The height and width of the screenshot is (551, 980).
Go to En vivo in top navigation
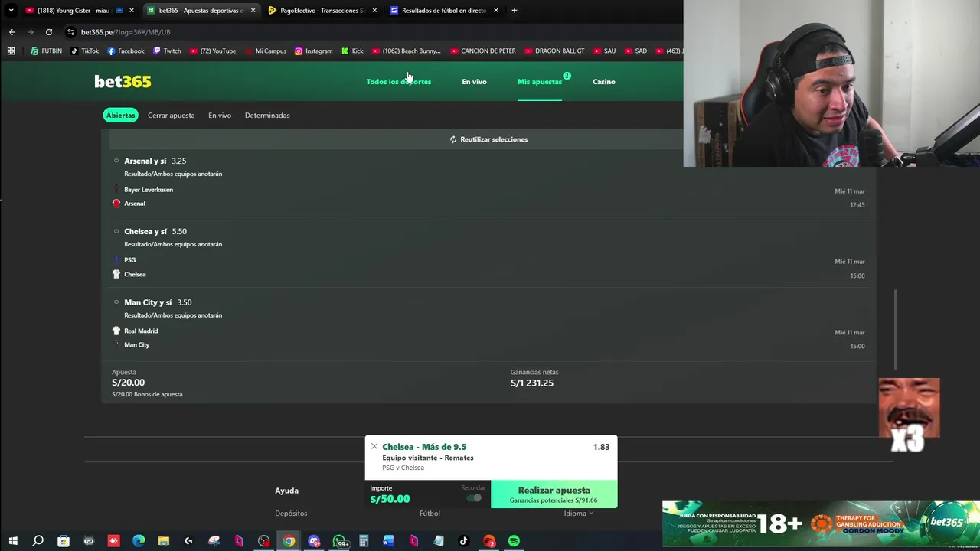click(474, 81)
